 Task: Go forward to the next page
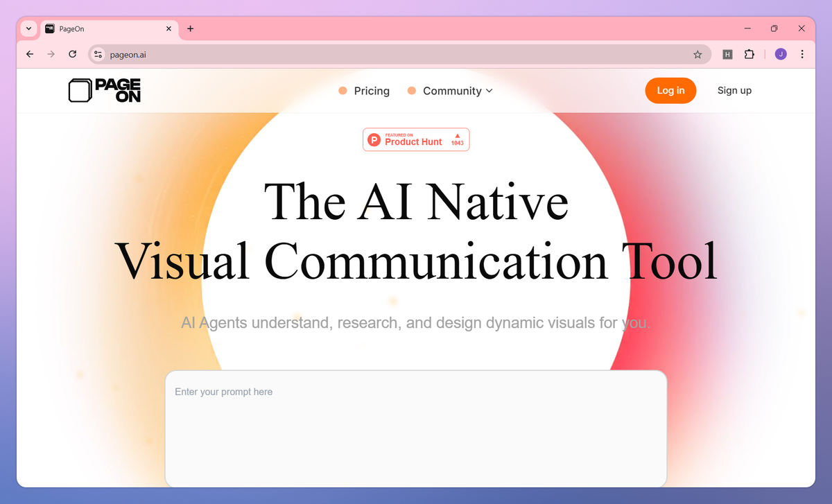click(x=51, y=54)
